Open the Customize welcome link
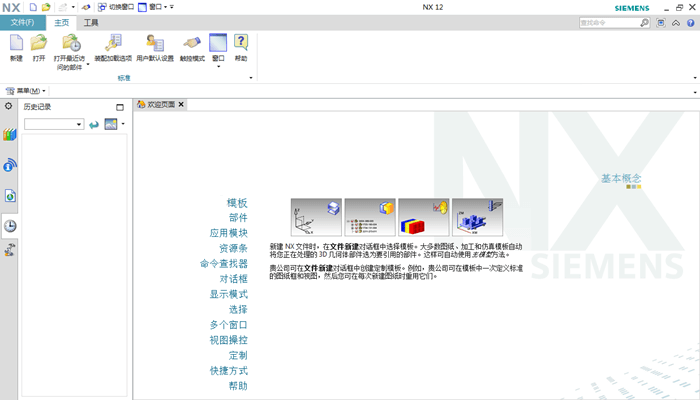Image resolution: width=700 pixels, height=400 pixels. [238, 355]
